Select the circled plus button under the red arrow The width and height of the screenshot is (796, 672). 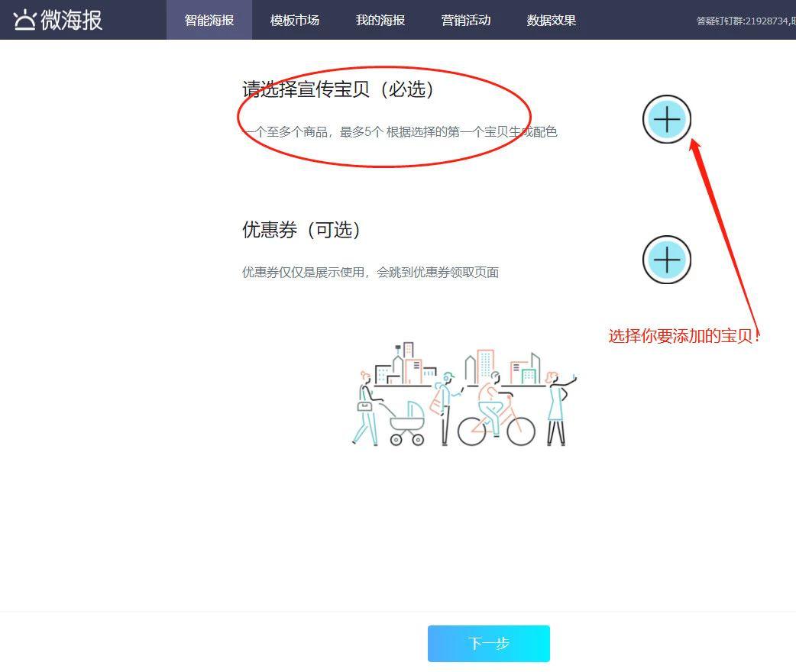tap(666, 120)
